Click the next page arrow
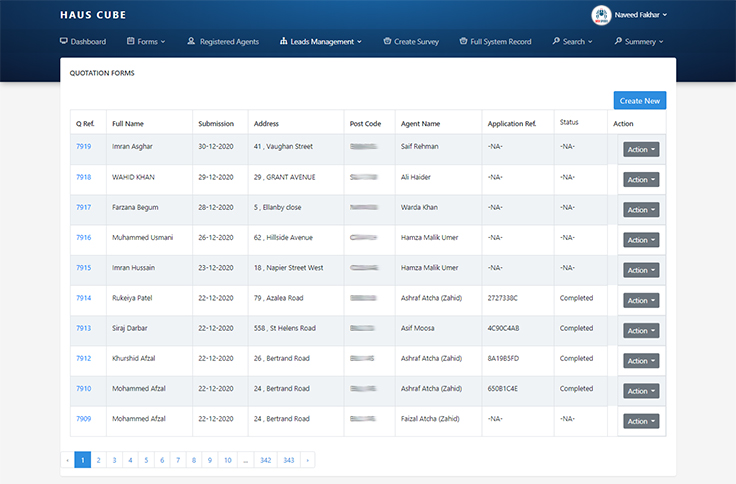 pyautogui.click(x=308, y=460)
